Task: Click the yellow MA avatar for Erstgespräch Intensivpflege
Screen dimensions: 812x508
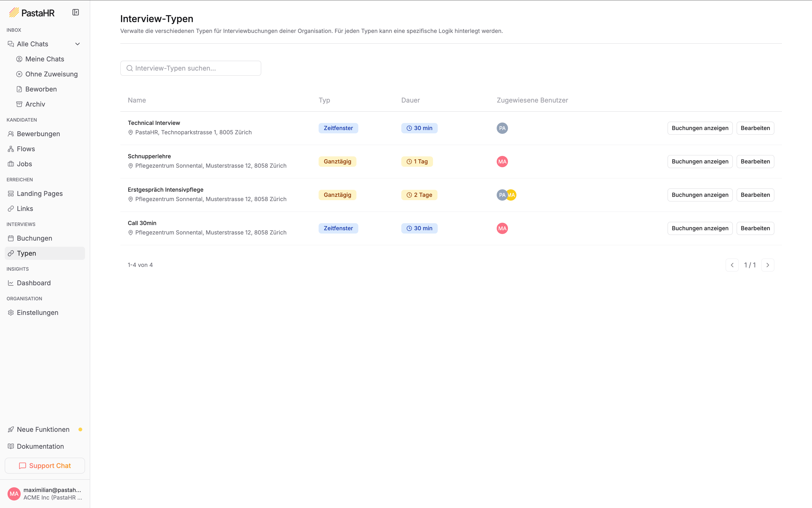Action: click(512, 195)
